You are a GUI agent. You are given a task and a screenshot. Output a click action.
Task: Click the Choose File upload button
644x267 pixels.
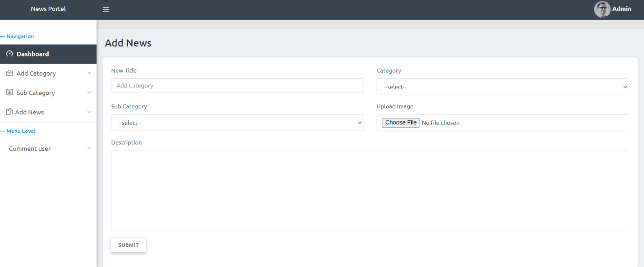400,122
